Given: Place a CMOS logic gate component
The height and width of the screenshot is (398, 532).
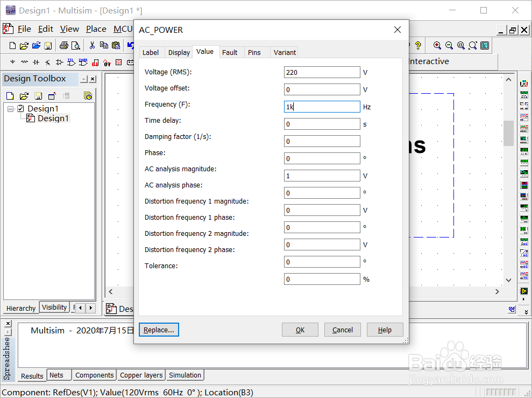Looking at the screenshot, I should coord(83,62).
